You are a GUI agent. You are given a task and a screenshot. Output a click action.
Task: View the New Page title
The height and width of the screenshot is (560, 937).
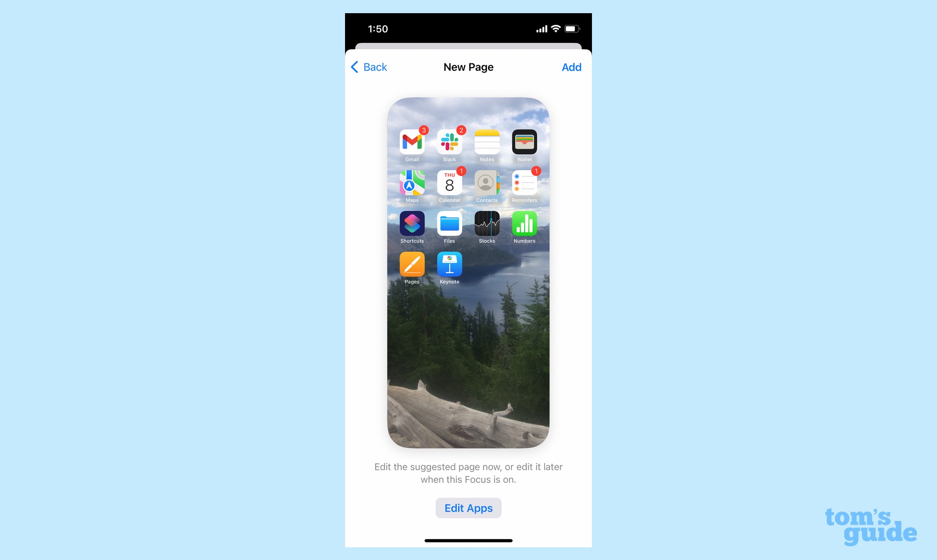pos(469,67)
